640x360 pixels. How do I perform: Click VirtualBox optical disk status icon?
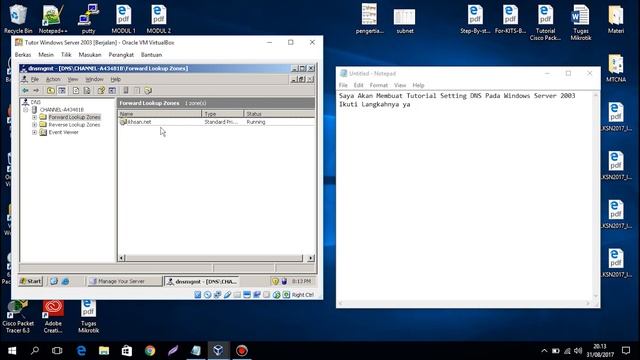tap(207, 295)
